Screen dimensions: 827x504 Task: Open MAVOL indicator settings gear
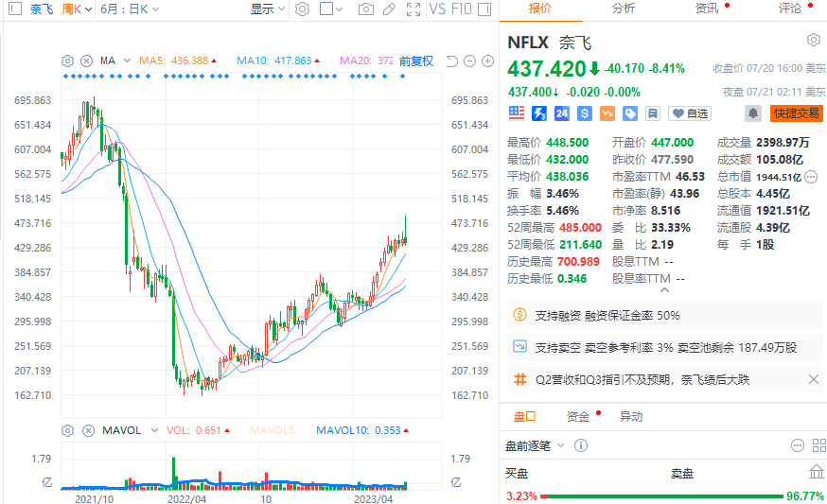(x=67, y=431)
